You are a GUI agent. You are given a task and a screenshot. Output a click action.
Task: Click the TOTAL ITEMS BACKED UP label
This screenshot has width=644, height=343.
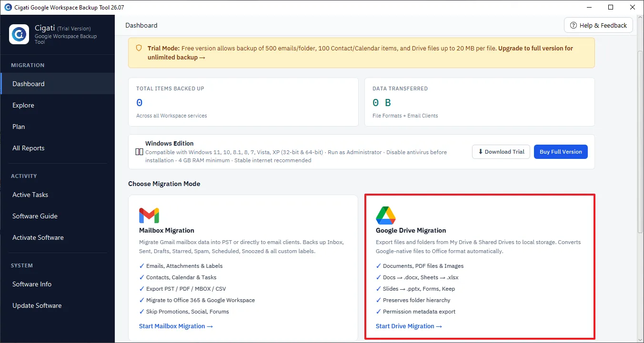pos(170,88)
